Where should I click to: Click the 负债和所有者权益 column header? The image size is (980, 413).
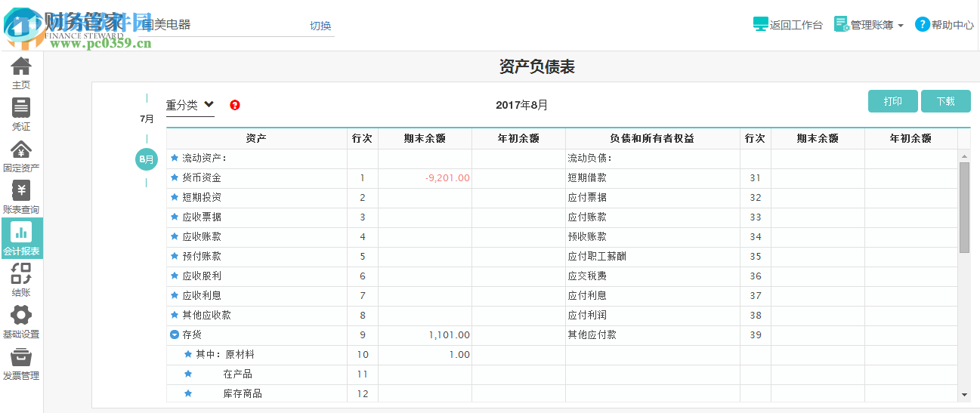pyautogui.click(x=652, y=139)
